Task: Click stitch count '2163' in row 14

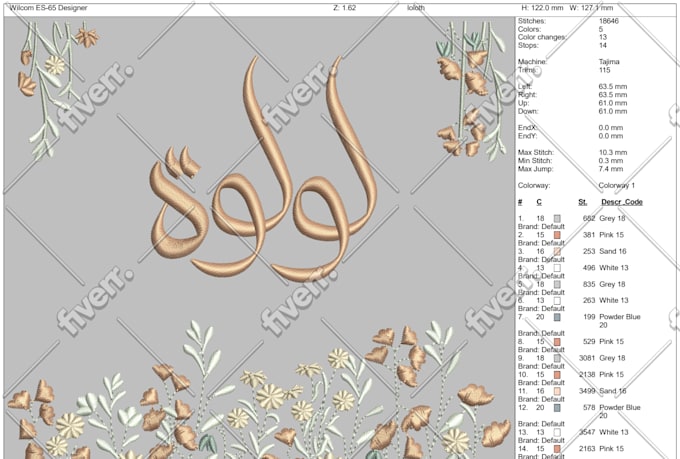Action: tap(587, 449)
